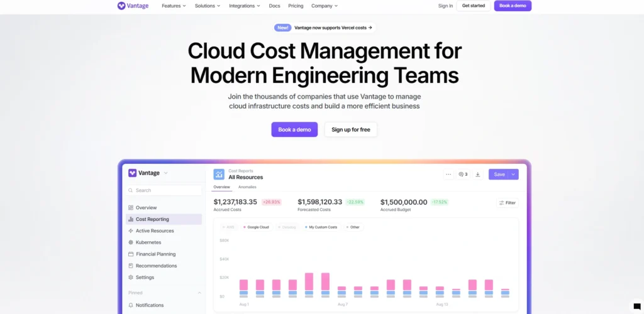The width and height of the screenshot is (644, 314).
Task: Open the Save dropdown arrow
Action: (513, 174)
